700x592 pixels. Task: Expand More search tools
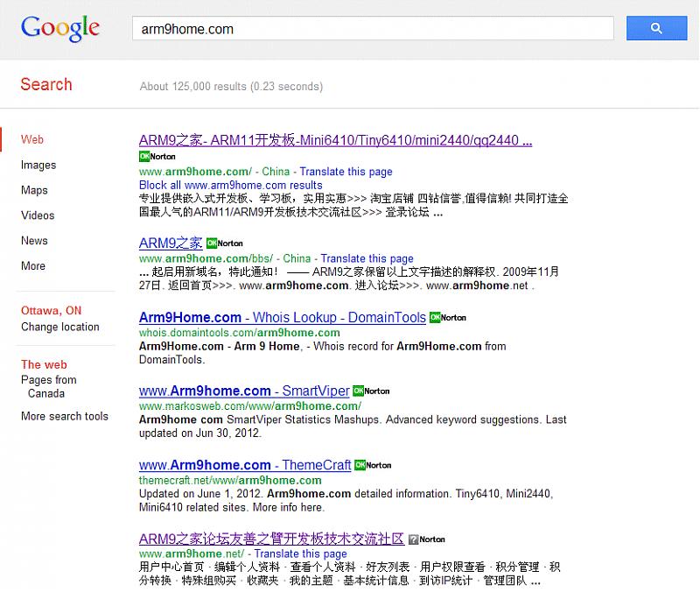point(64,416)
